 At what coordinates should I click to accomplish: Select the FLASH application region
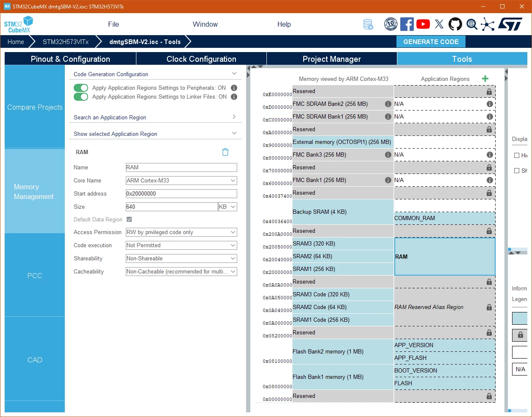[445, 383]
